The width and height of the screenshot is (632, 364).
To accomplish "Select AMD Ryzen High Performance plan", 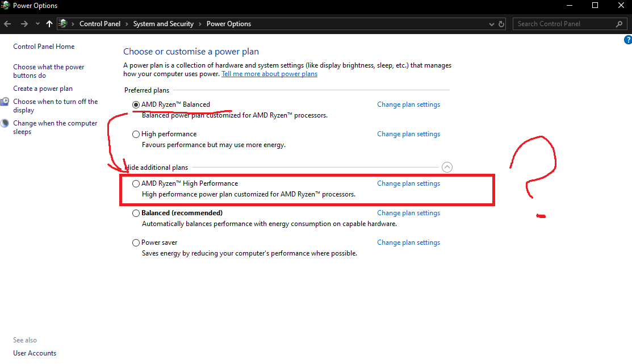I will click(136, 184).
